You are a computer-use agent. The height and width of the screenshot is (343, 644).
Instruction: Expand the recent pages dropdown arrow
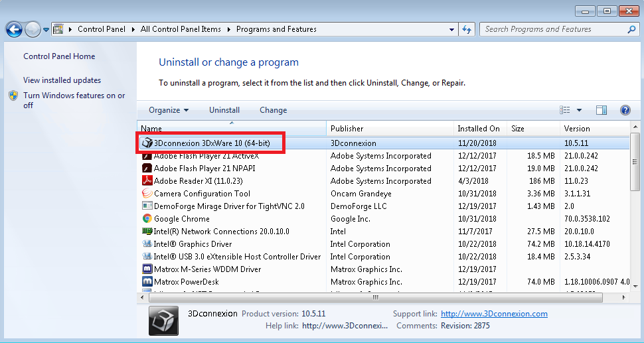(x=46, y=30)
